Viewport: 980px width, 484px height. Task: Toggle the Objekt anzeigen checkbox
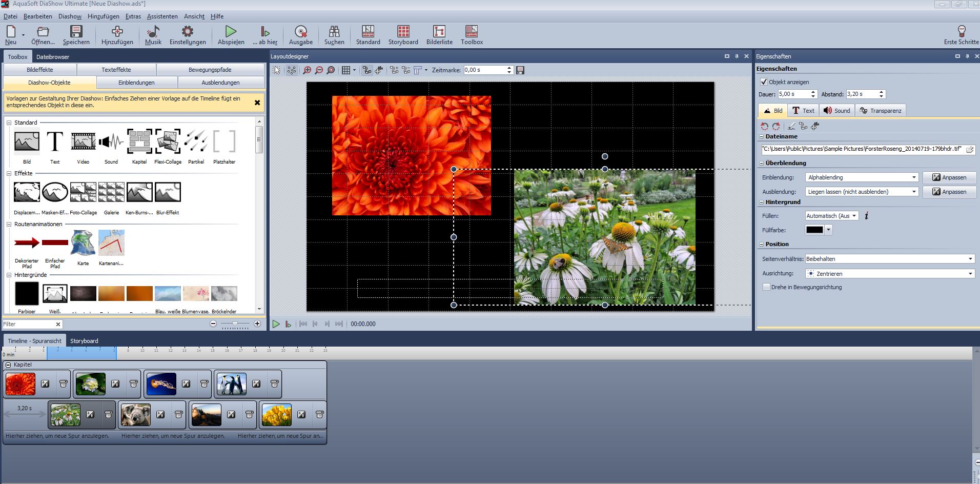764,82
